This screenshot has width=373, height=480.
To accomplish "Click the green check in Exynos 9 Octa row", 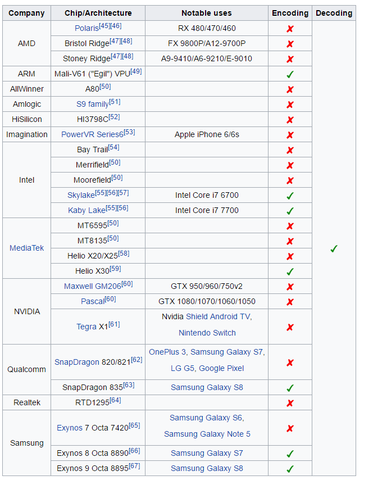I will [x=290, y=469].
